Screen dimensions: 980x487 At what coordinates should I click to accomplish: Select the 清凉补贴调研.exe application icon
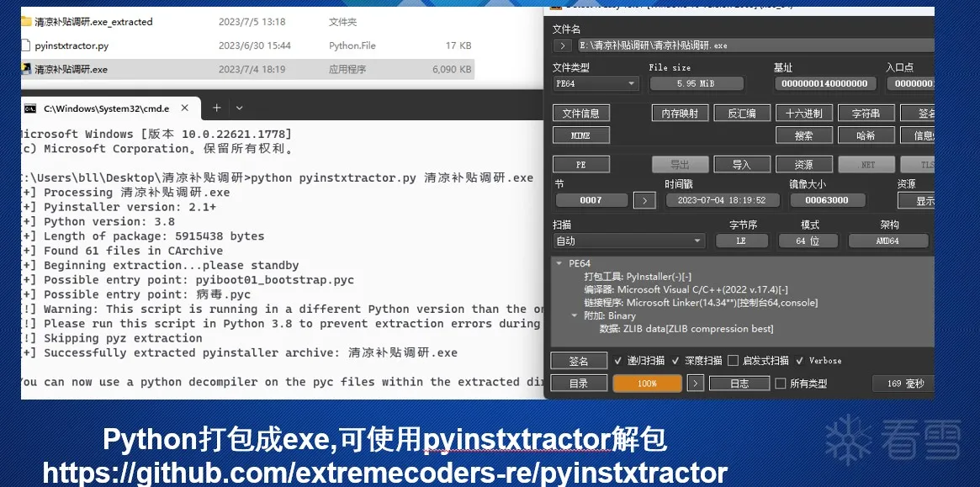pyautogui.click(x=25, y=69)
